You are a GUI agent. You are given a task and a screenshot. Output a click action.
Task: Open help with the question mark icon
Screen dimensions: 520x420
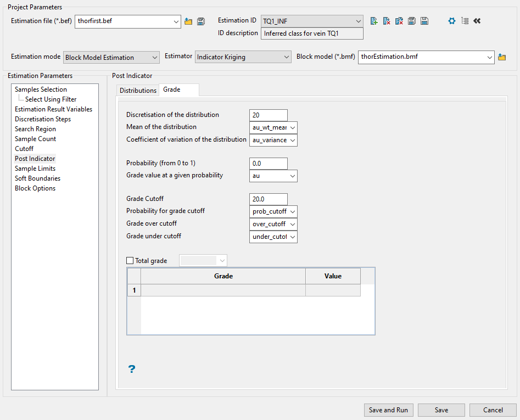tap(132, 369)
